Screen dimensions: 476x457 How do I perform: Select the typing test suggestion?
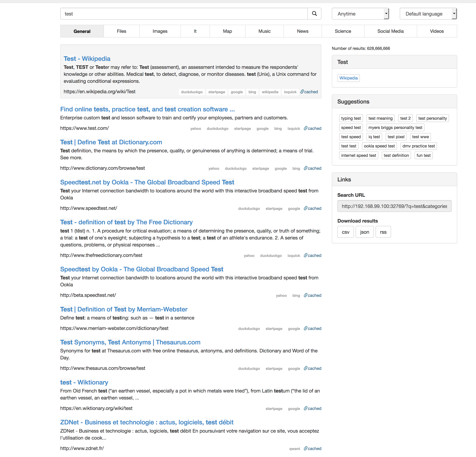[x=351, y=118]
